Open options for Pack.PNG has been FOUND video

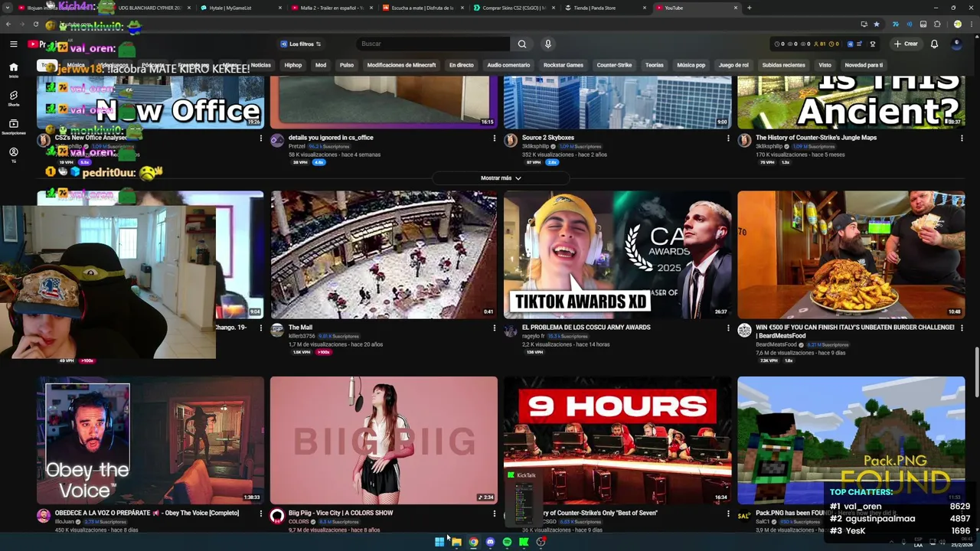tap(962, 514)
